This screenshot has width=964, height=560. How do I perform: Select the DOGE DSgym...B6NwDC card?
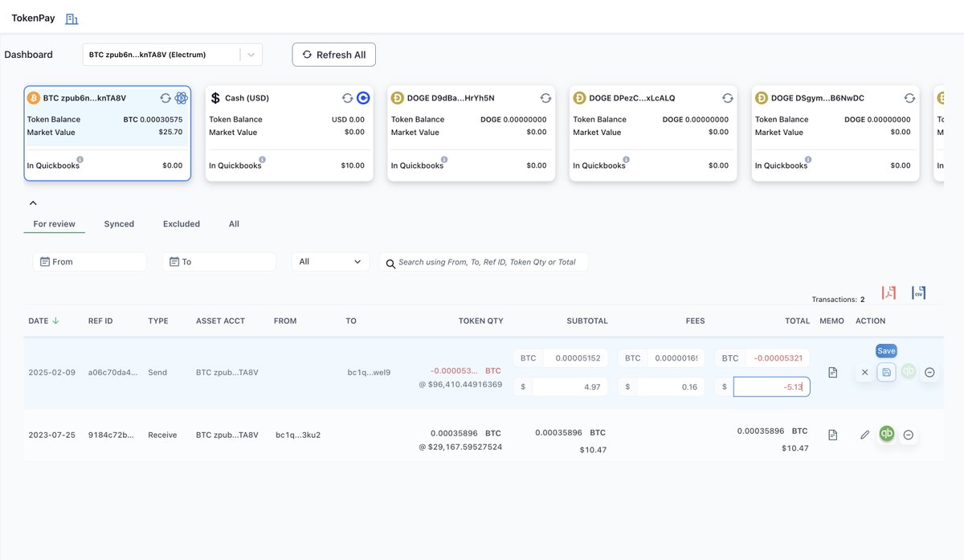tap(835, 133)
